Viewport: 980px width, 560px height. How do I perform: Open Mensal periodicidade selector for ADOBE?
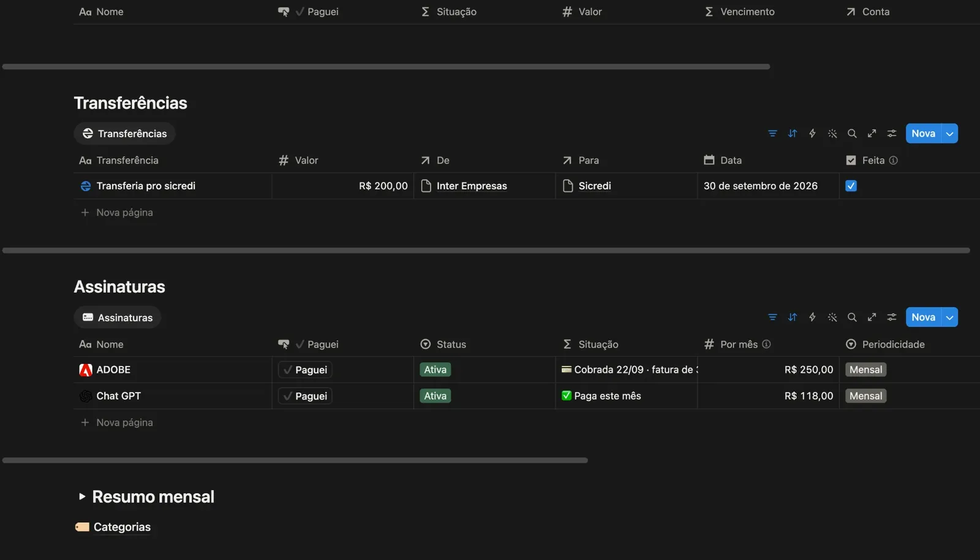point(866,370)
